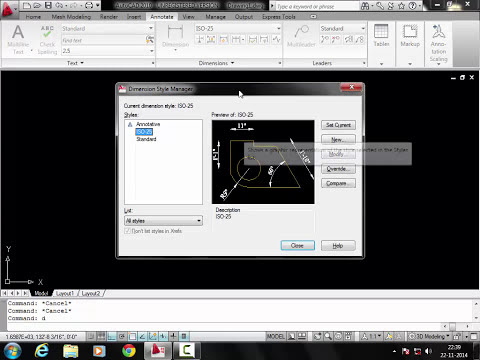
Task: Click the Undo icon in quick access toolbar
Action: [59, 5]
